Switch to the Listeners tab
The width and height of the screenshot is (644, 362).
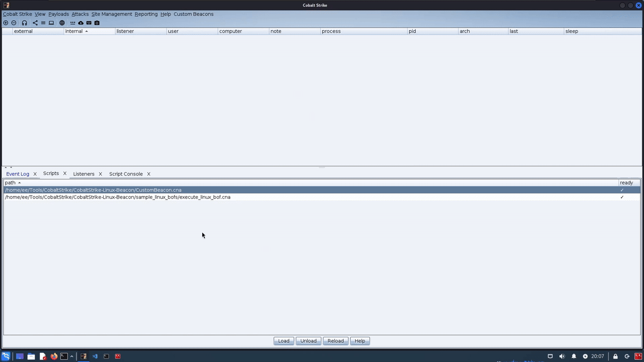coord(84,174)
